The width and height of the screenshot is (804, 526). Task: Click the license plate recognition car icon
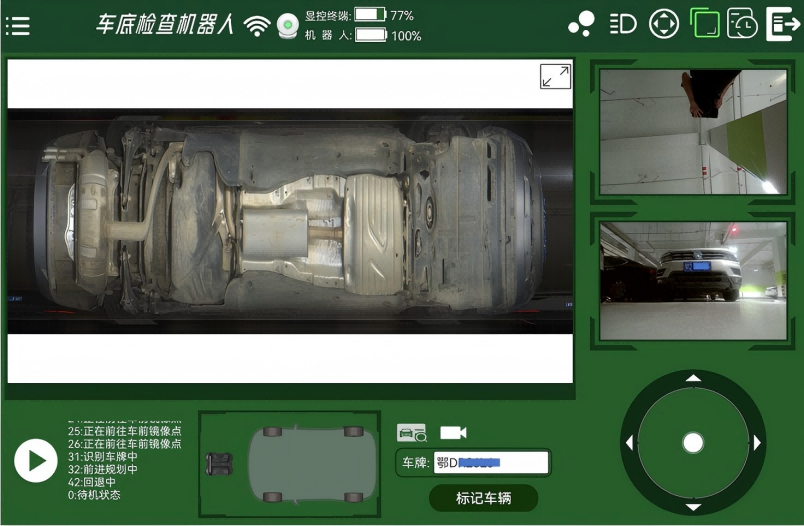[x=411, y=433]
